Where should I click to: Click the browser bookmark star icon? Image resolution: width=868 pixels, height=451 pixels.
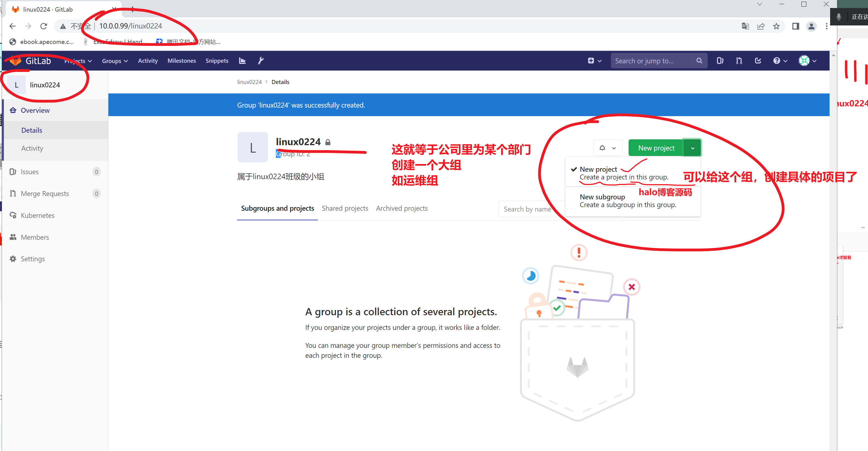coord(776,26)
